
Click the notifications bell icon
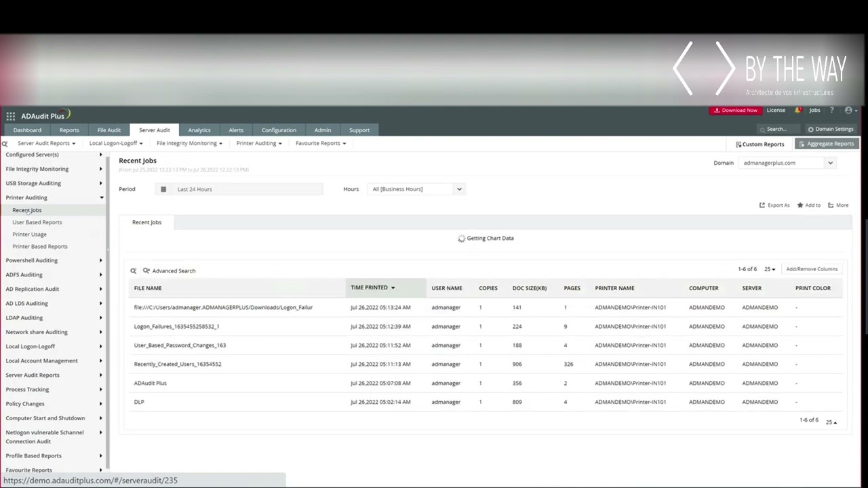798,110
